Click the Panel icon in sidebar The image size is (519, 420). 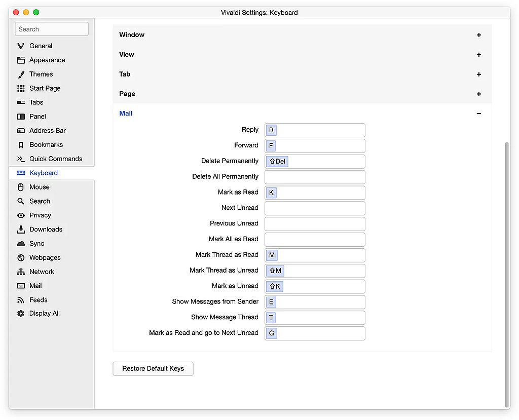(x=21, y=117)
